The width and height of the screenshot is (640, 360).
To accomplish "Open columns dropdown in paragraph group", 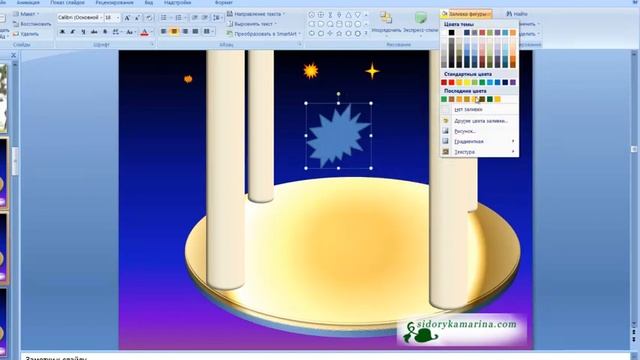I will point(208,31).
